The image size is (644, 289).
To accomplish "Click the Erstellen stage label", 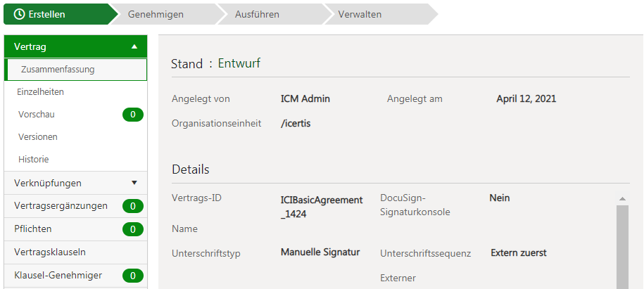I will coord(47,14).
